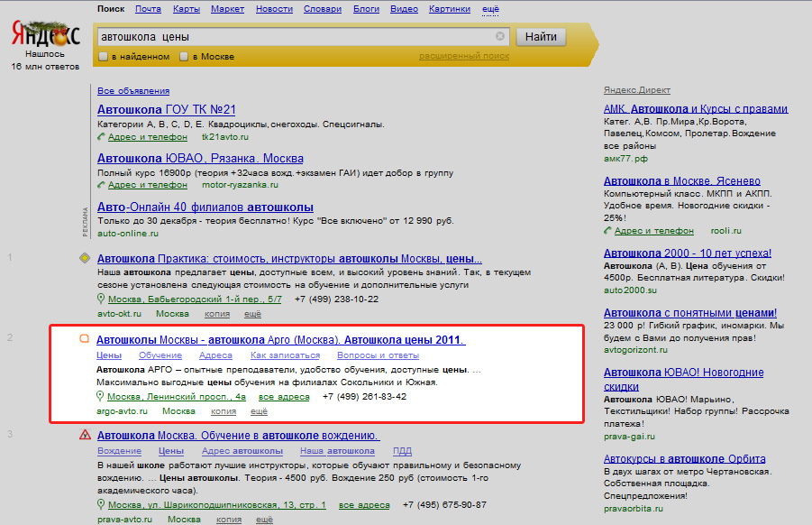Expand 'ещё' options for prava-avto.ru result
Viewport: 812px width, 525px height.
click(264, 519)
